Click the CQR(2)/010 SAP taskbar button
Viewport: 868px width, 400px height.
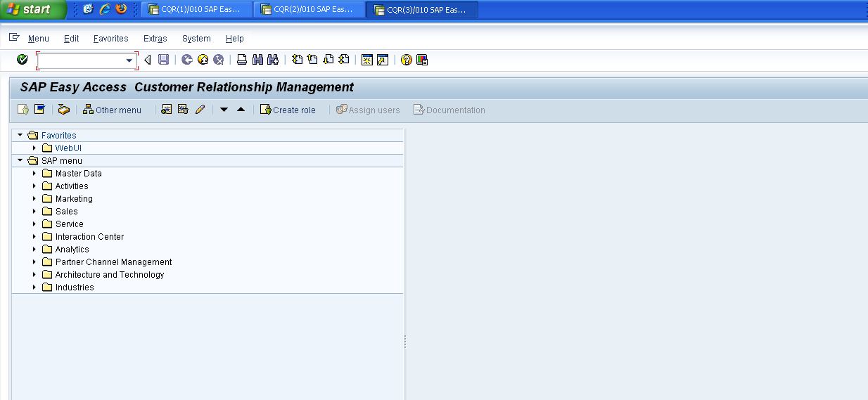point(309,10)
